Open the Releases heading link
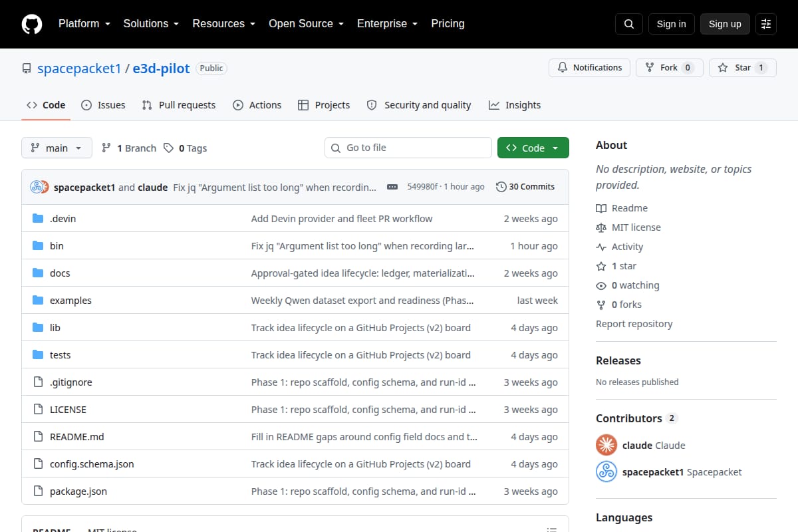This screenshot has width=798, height=532. tap(618, 360)
